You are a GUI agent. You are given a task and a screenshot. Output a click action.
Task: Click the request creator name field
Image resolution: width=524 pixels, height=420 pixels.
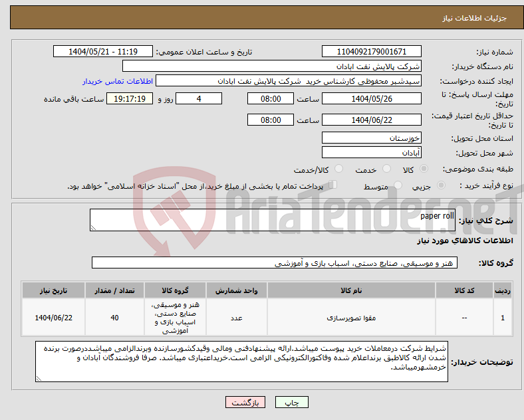click(289, 81)
